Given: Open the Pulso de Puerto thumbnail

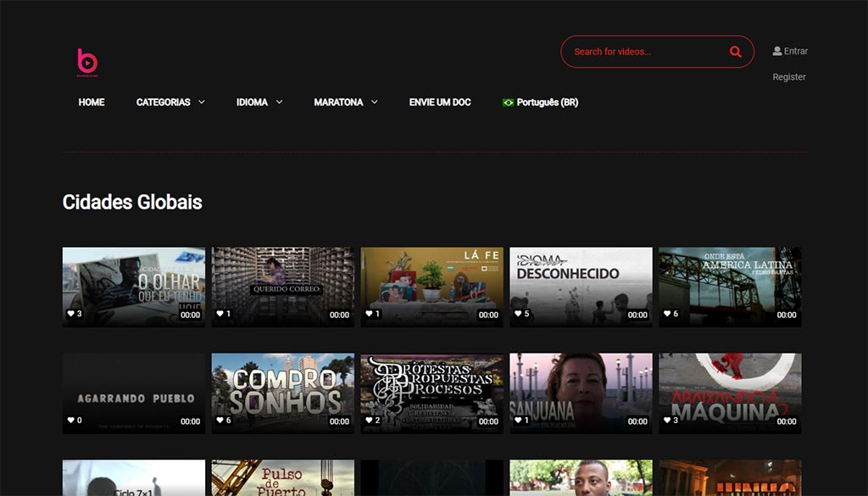Looking at the screenshot, I should coord(283,478).
